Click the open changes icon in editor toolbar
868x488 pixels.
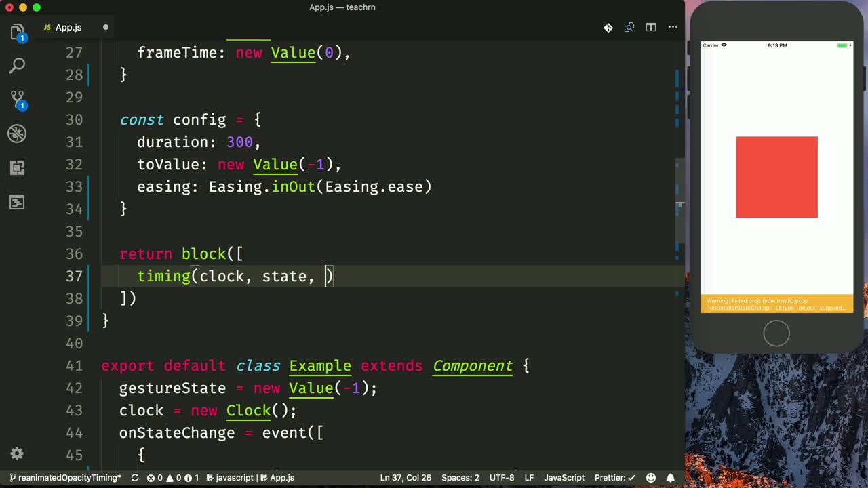click(x=629, y=28)
